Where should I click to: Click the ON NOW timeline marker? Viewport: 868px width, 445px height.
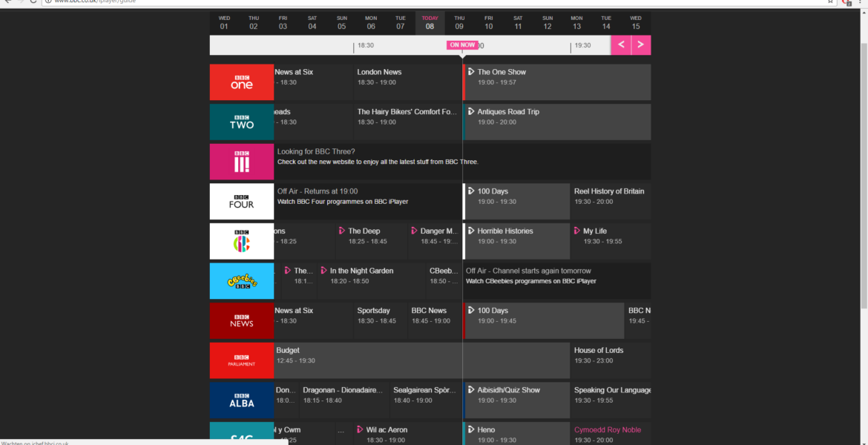[462, 45]
